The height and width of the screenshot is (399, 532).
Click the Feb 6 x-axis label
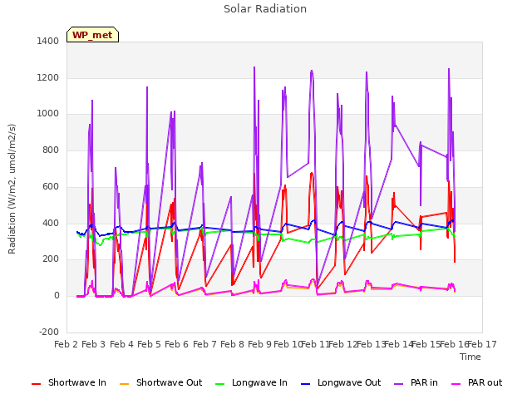tap(176, 345)
